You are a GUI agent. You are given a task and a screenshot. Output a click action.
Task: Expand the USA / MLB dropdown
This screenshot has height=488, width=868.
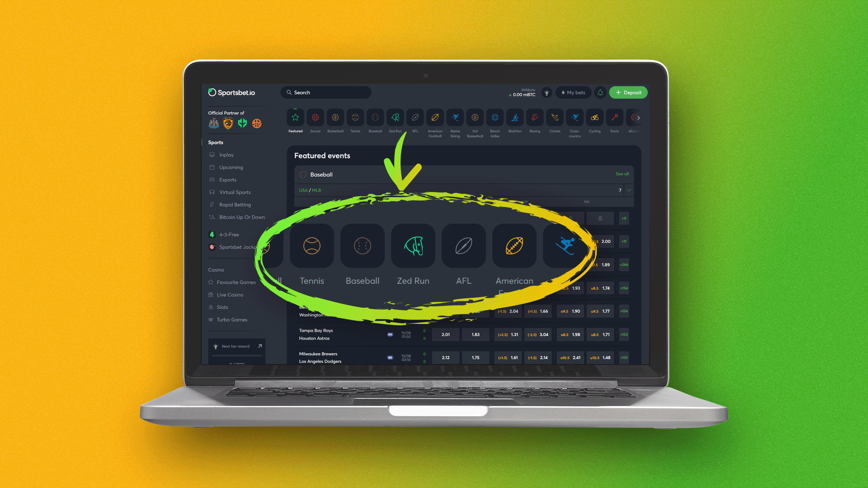click(630, 191)
